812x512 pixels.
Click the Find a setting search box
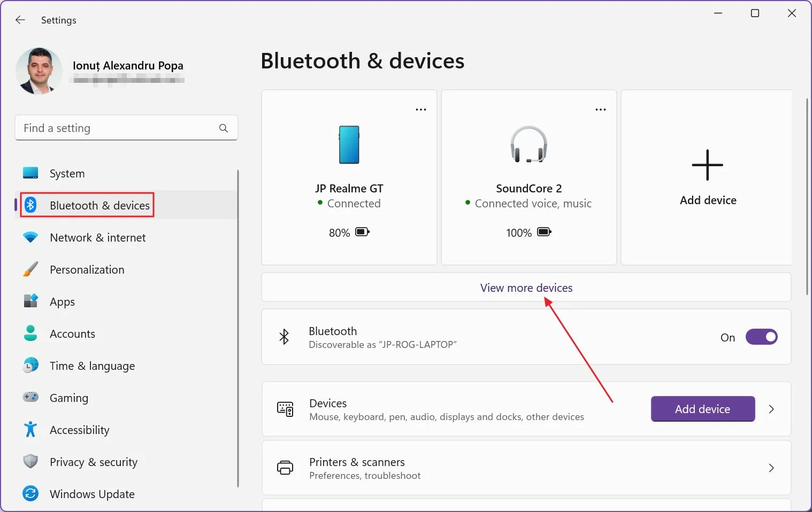126,128
